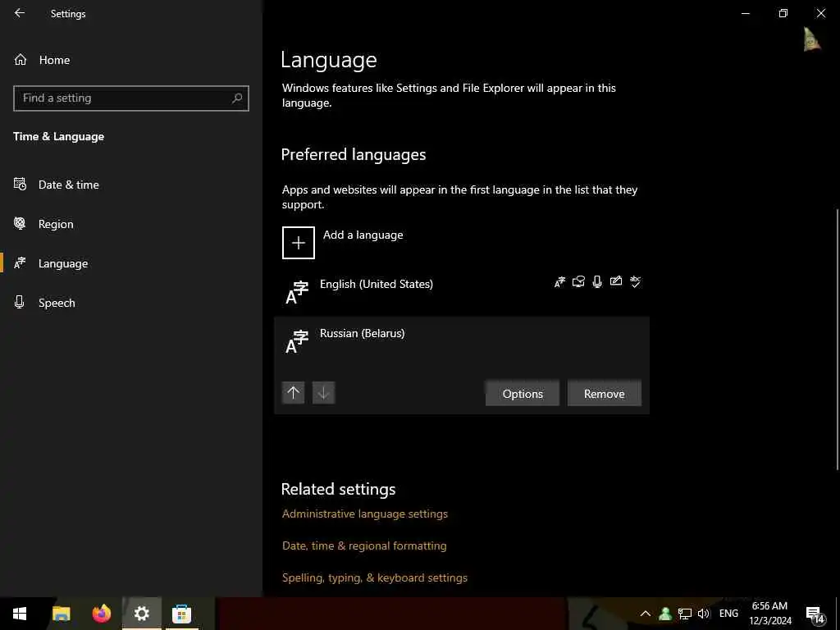Click the English (United States) language icon
840x630 pixels.
point(297,293)
